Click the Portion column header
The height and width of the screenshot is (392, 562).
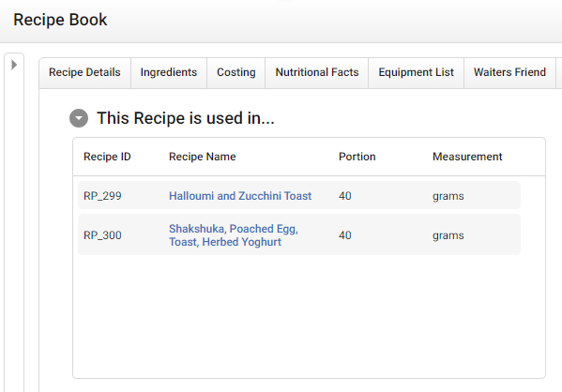point(357,157)
